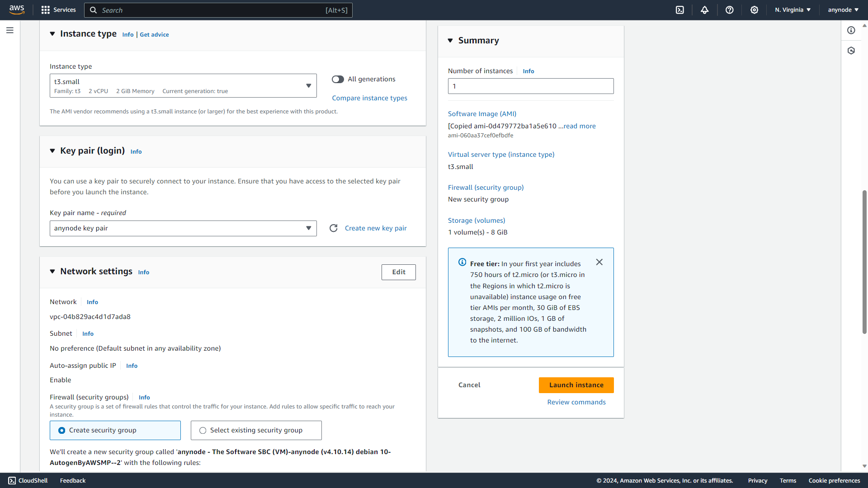The height and width of the screenshot is (488, 868).
Task: Click the Create new key pair link
Action: (376, 228)
